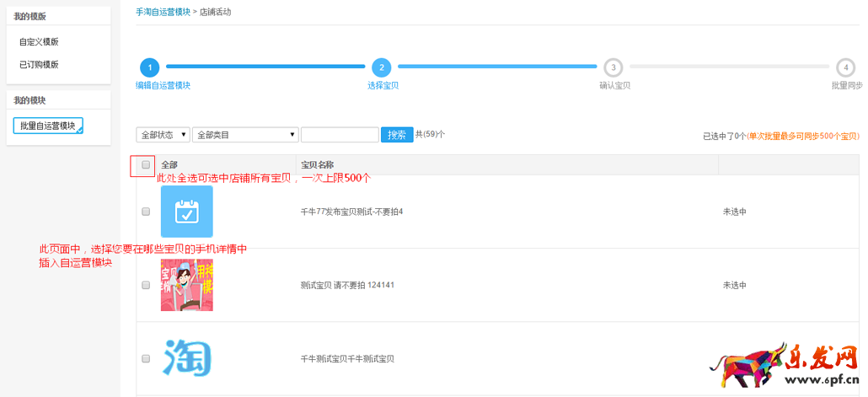Click the blue calendar product thumbnail
This screenshot has width=868, height=397.
click(x=186, y=212)
